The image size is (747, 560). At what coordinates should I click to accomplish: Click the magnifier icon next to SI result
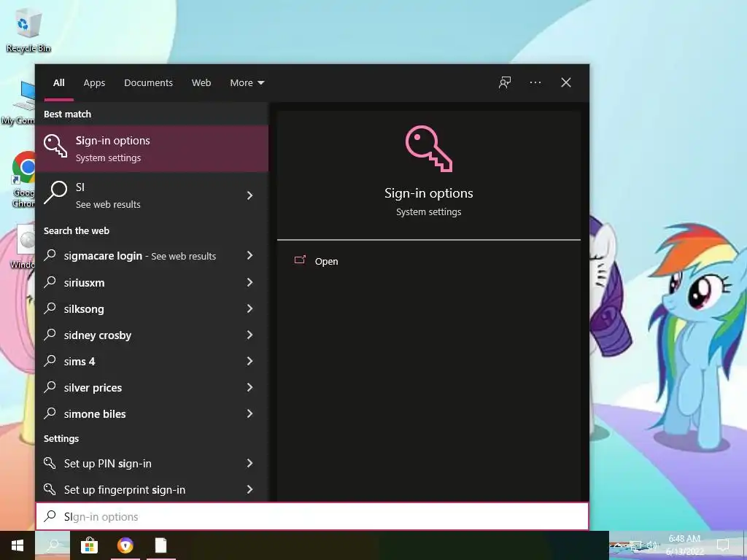point(55,192)
